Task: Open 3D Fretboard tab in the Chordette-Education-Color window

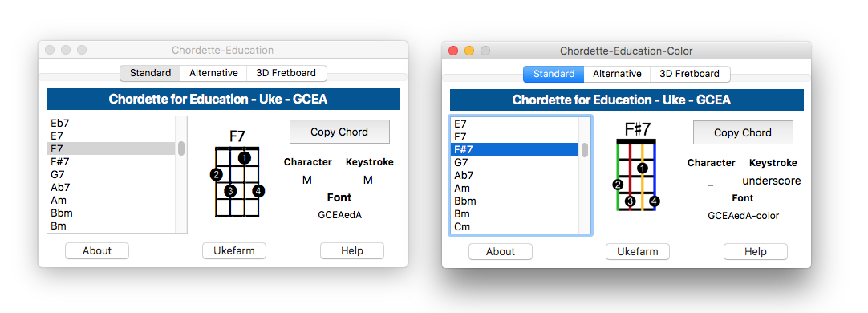Action: [689, 74]
